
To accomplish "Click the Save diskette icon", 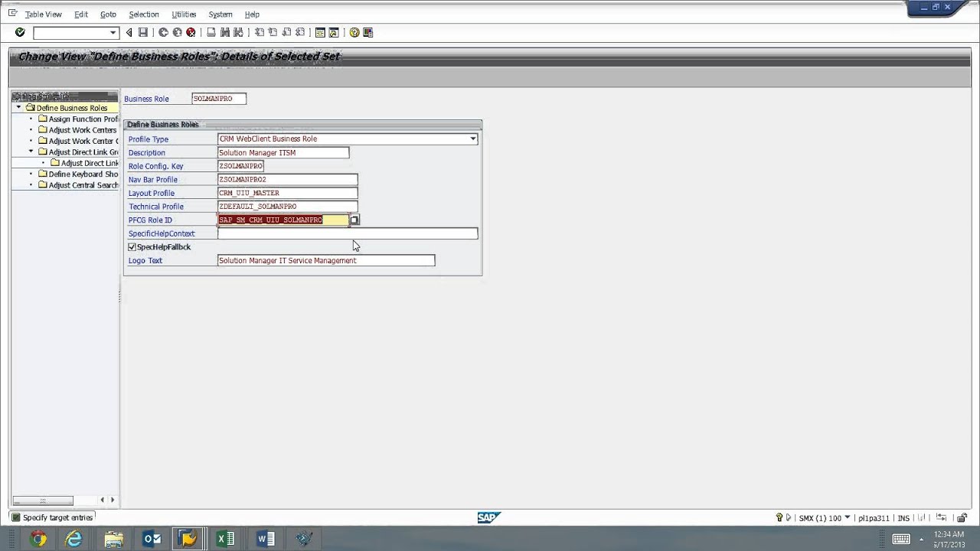I will [x=142, y=32].
